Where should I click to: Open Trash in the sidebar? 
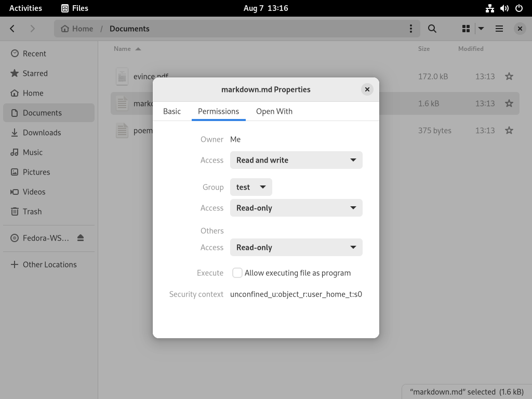(x=49, y=211)
